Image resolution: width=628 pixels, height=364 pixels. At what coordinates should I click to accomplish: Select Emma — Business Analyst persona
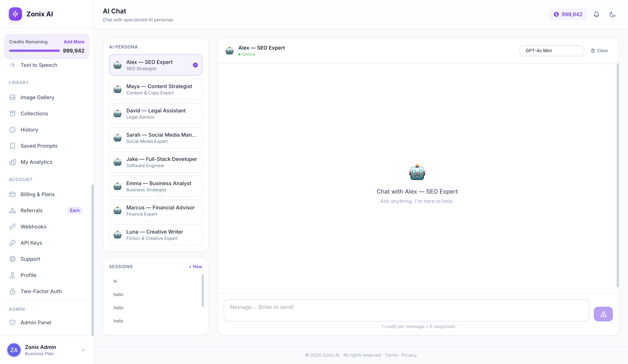point(156,186)
